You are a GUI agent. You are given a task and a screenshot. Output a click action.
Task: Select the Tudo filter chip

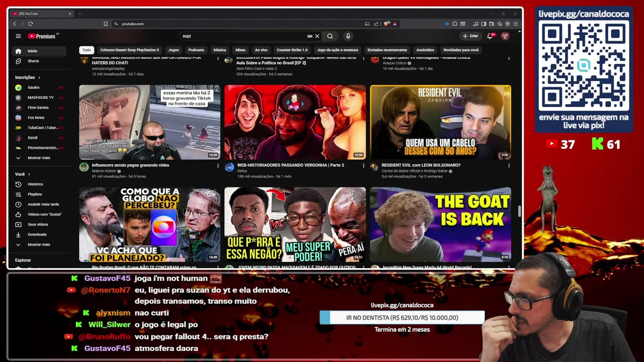(x=87, y=50)
